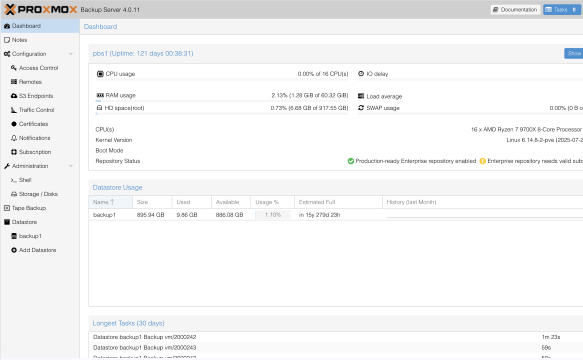Open Remotes configuration
This screenshot has height=360, width=583.
pos(40,82)
